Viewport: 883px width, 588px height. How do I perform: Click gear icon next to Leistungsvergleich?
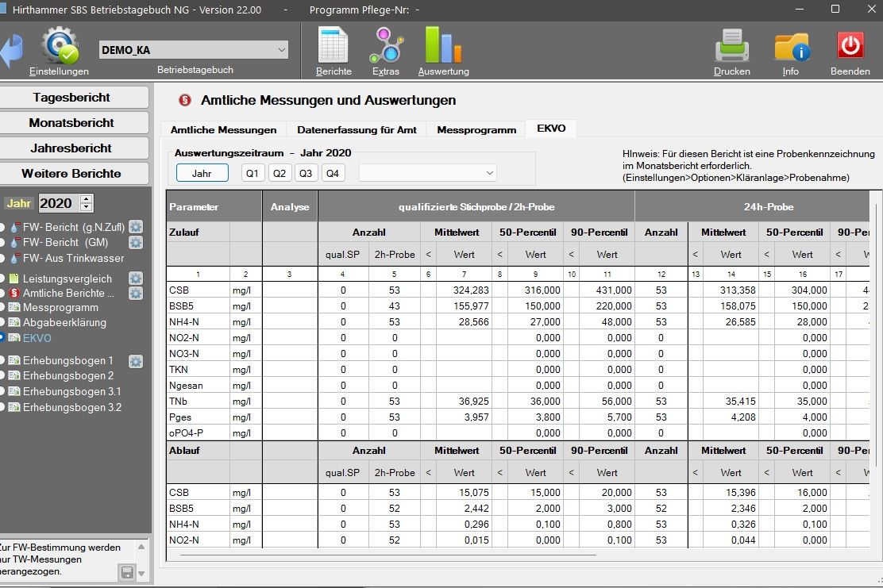(x=136, y=279)
